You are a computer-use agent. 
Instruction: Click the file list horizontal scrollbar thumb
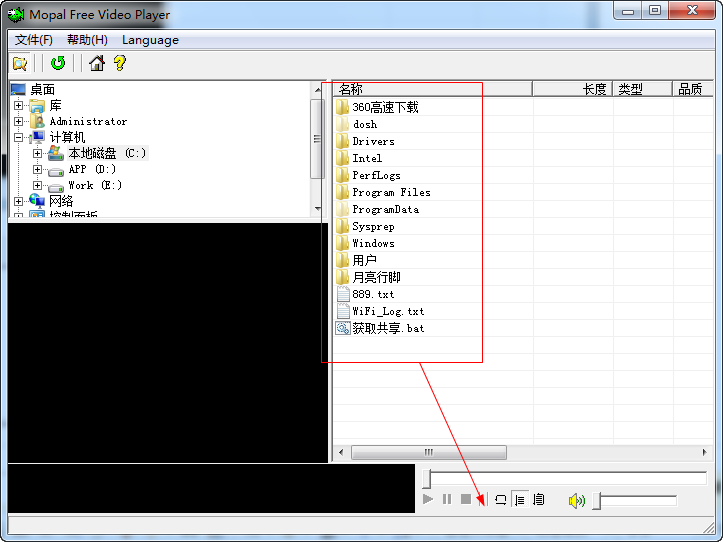[429, 453]
